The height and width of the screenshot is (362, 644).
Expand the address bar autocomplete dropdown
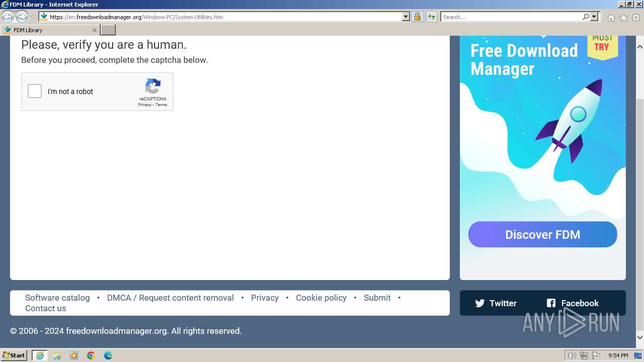coord(406,17)
